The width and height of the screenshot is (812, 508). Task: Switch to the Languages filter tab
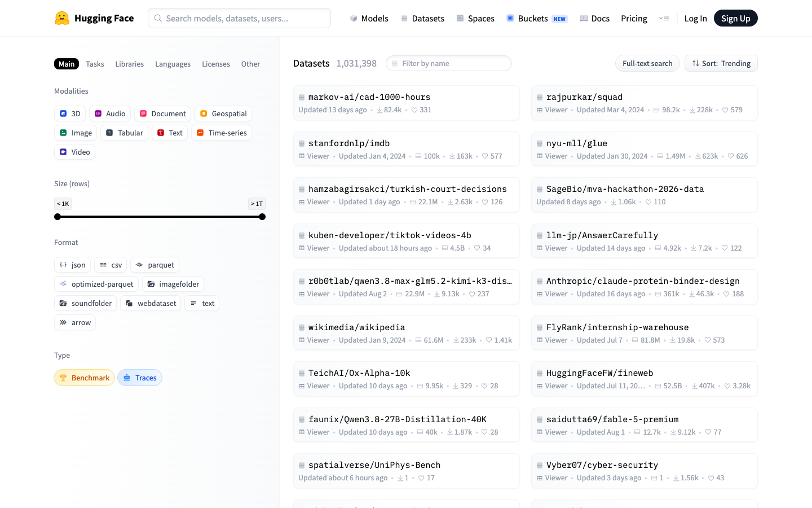click(x=173, y=64)
